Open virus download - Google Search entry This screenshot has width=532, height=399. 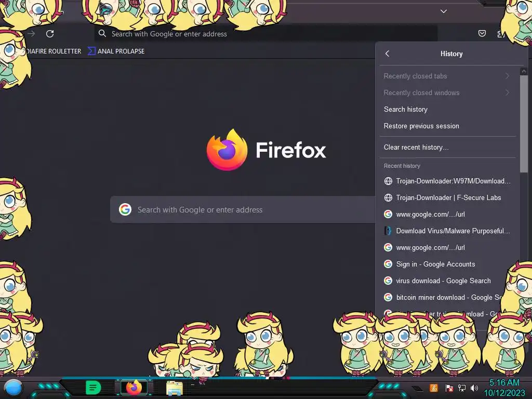pos(447,281)
